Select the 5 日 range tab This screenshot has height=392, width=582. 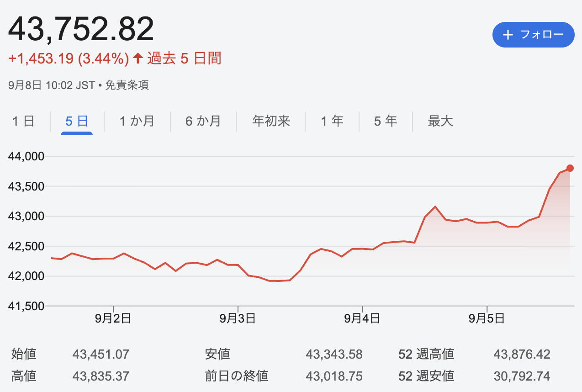coord(77,121)
